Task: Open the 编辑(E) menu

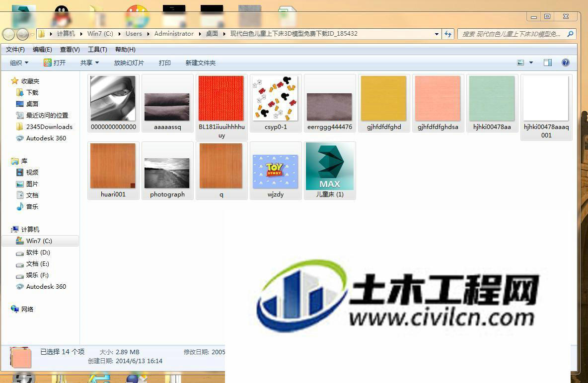Action: 42,50
